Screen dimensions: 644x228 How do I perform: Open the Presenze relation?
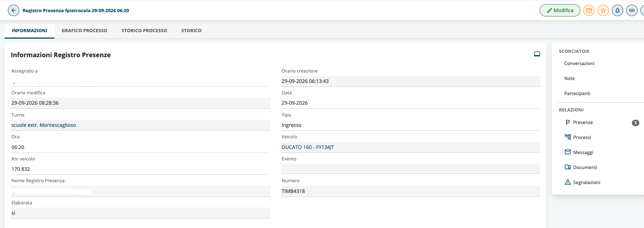[583, 122]
